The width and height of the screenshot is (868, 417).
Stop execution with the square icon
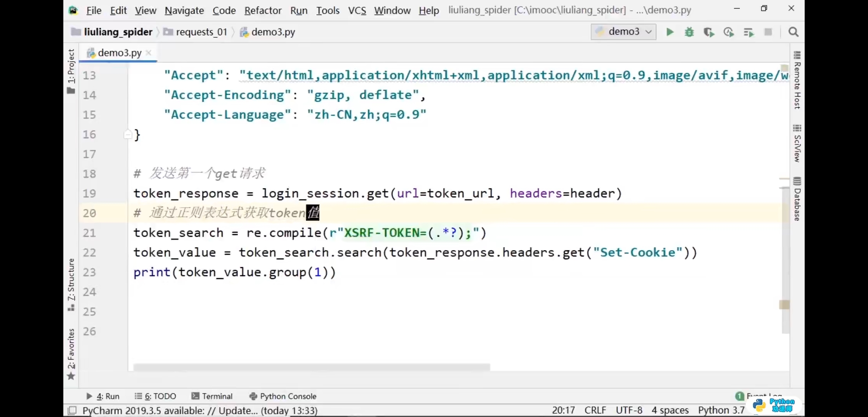(x=768, y=32)
